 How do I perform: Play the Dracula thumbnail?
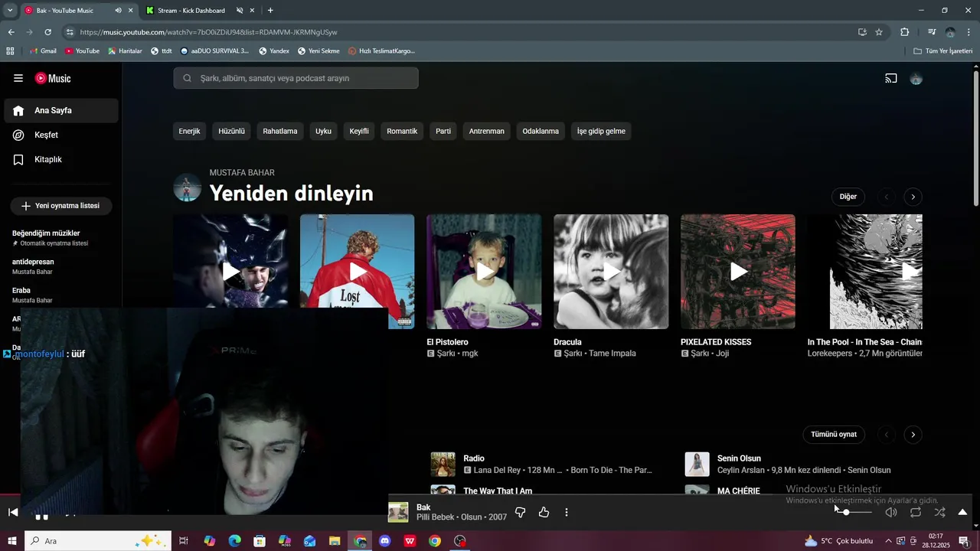click(611, 272)
